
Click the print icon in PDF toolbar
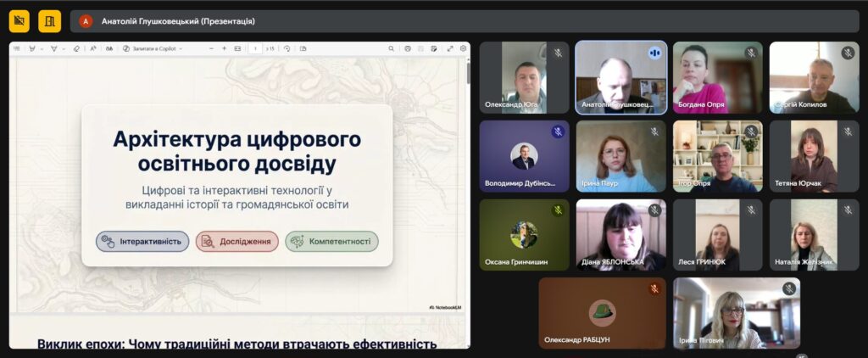click(x=408, y=49)
